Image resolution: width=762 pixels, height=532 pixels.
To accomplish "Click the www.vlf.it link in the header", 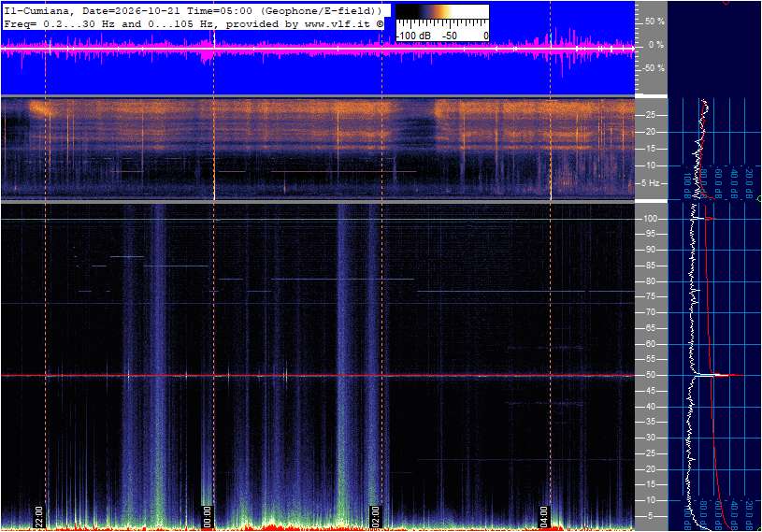I will tap(338, 23).
